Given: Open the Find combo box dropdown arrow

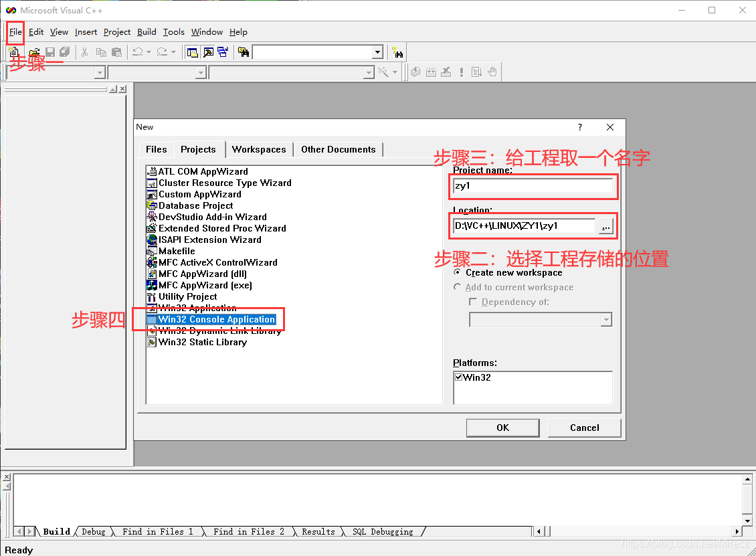Looking at the screenshot, I should coord(377,52).
